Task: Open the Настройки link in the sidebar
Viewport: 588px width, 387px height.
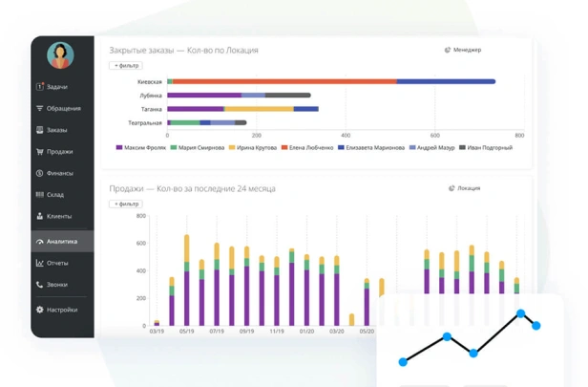Action: click(x=61, y=310)
